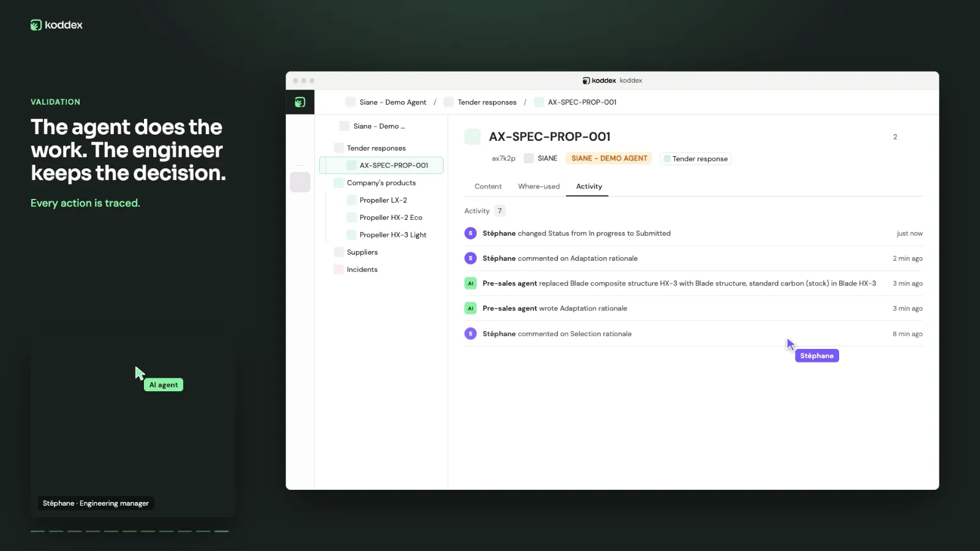Click the Tender response tag
Screen dimensions: 980x551
695,159
